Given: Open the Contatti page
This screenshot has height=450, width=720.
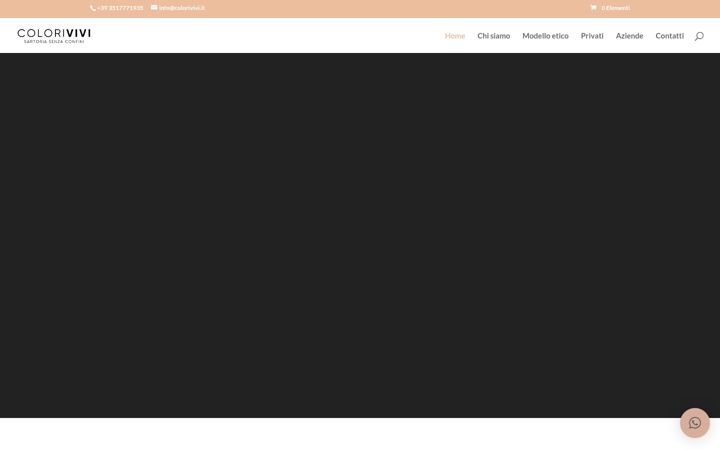Looking at the screenshot, I should 669,36.
